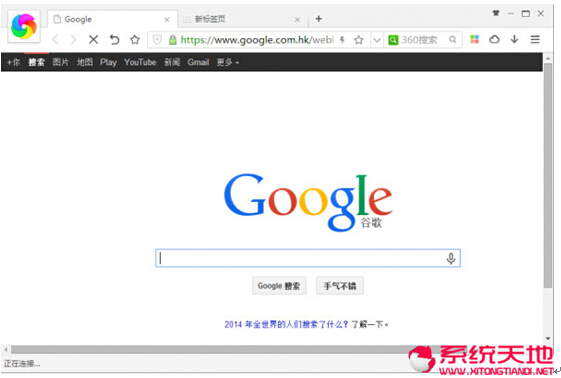The height and width of the screenshot is (378, 561).
Task: Open Play in Google top bar
Action: [108, 62]
